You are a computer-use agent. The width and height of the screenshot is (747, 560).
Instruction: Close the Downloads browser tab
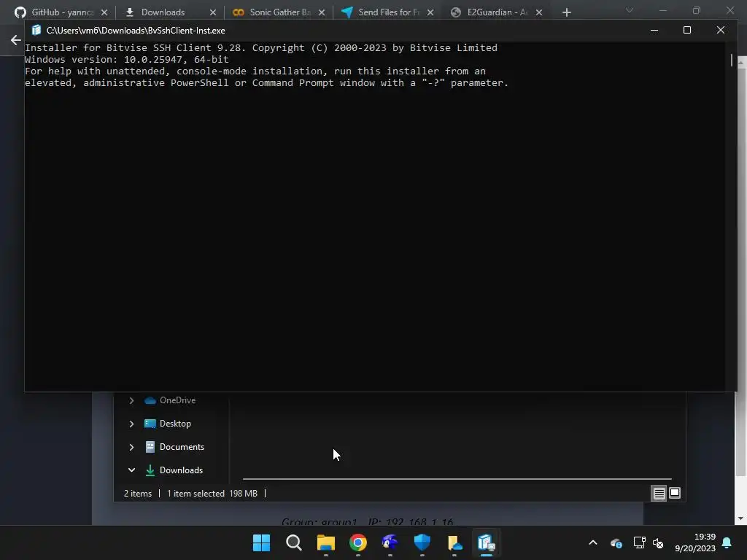213,12
